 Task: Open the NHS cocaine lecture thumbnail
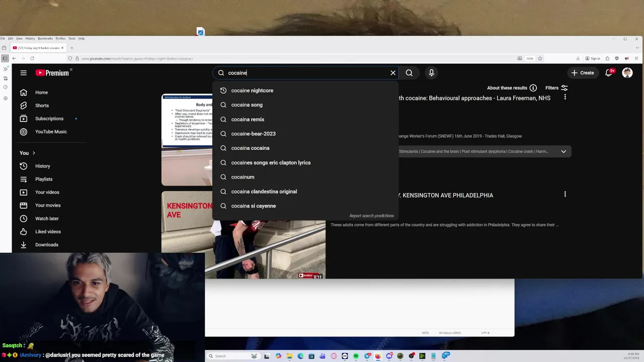click(x=187, y=140)
